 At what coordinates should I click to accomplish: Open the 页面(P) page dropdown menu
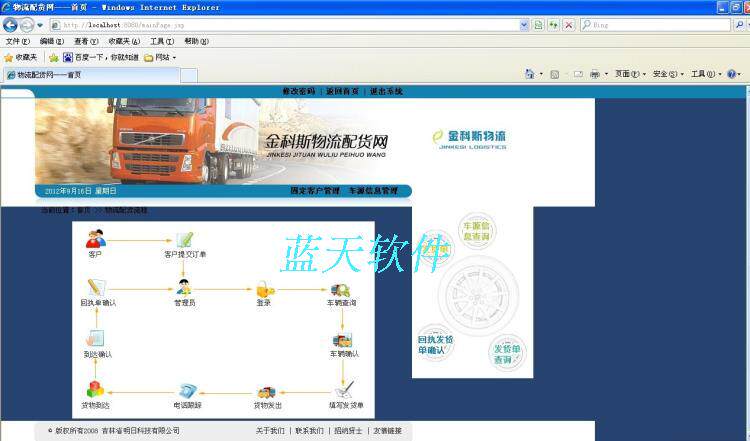point(630,74)
